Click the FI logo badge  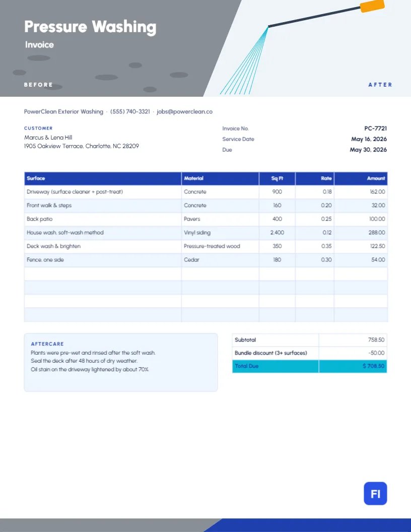click(375, 493)
